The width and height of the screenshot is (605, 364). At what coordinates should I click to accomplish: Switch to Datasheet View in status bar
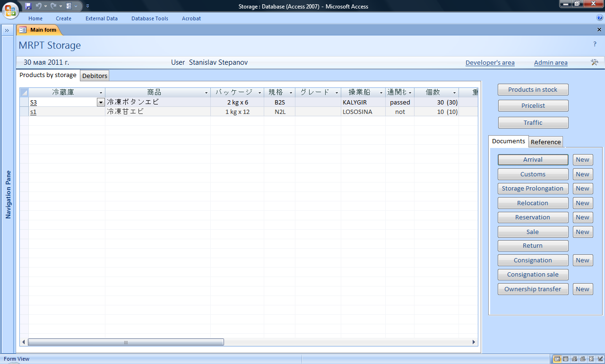566,359
